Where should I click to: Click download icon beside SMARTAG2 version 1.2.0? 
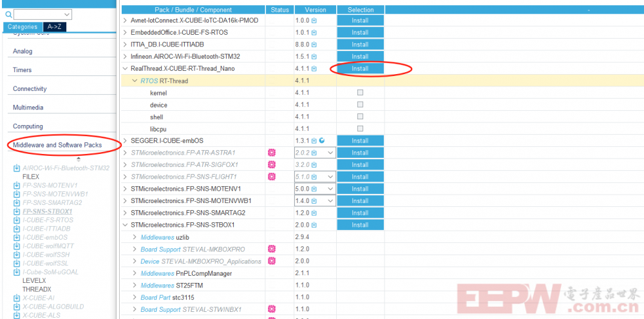pyautogui.click(x=314, y=213)
